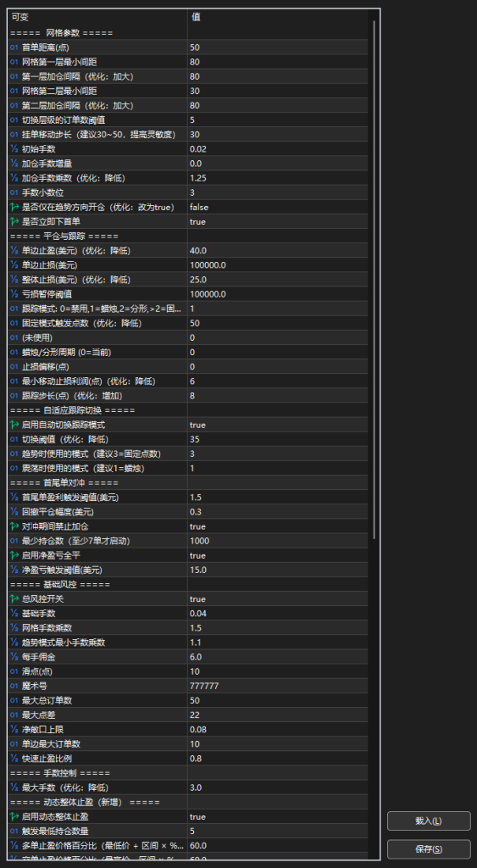Select the 切换层级的订单数阈值 value field showing 5
Screen dimensions: 477x868
coord(277,120)
